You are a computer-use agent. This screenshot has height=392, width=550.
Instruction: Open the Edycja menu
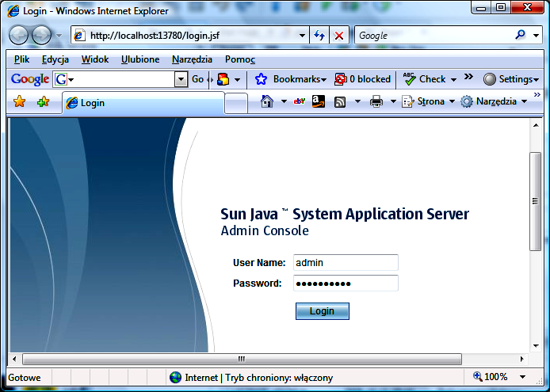[55, 59]
